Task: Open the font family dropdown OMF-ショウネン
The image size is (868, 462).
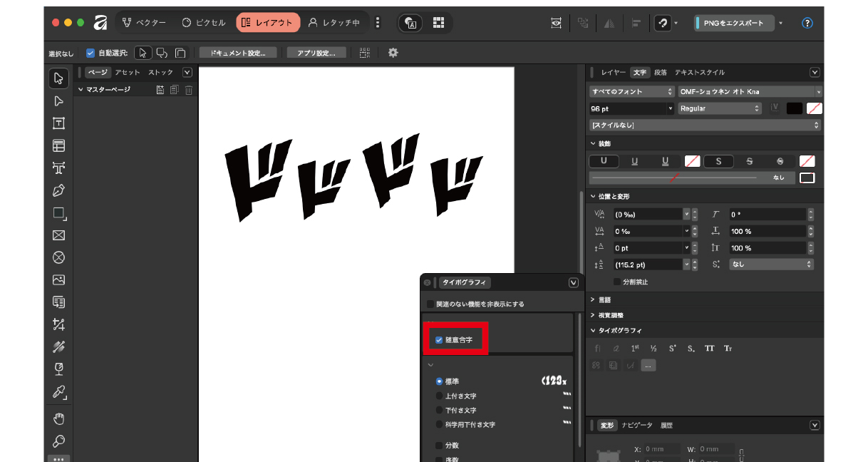Action: click(750, 91)
